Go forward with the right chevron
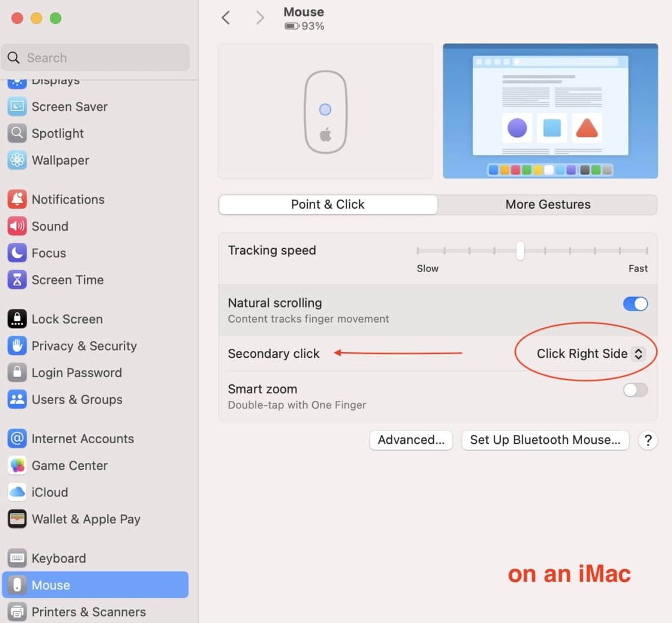The height and width of the screenshot is (623, 672). click(260, 18)
